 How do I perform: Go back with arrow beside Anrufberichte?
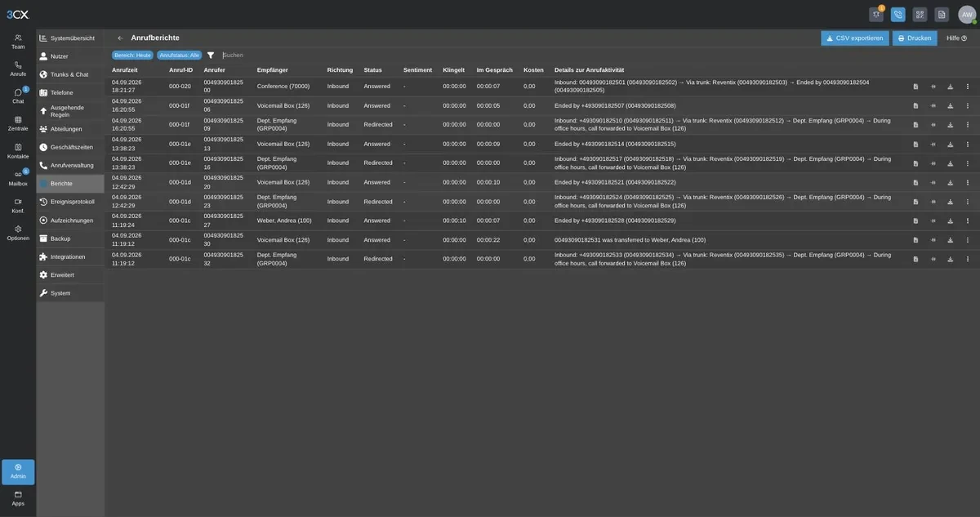click(120, 38)
